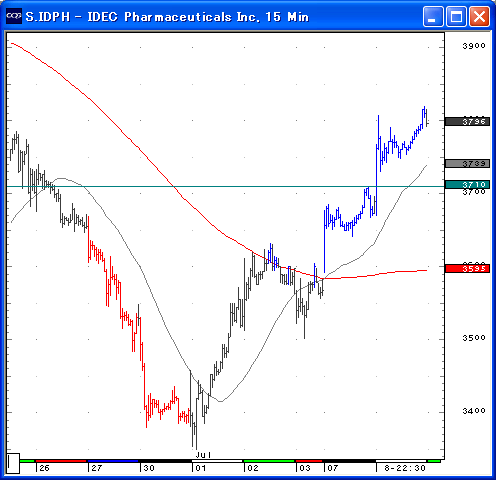Click the black 3796 price marker
This screenshot has width=496, height=480.
coord(467,122)
